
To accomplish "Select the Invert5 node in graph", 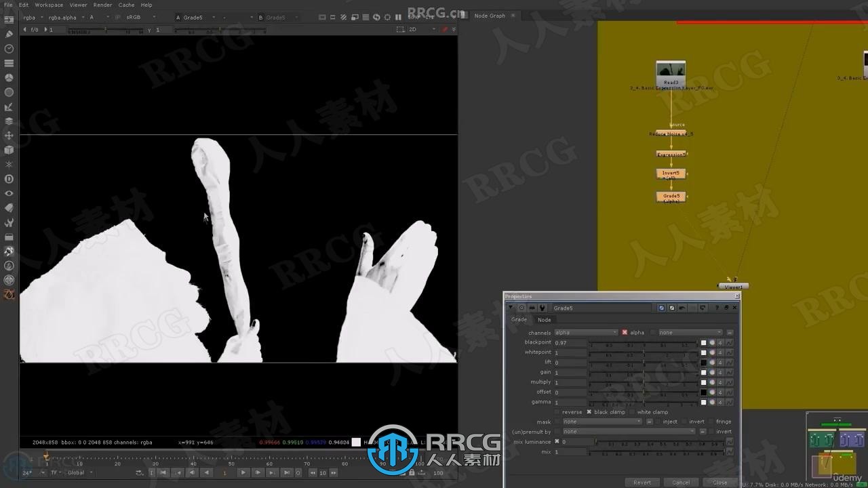I will pyautogui.click(x=671, y=174).
